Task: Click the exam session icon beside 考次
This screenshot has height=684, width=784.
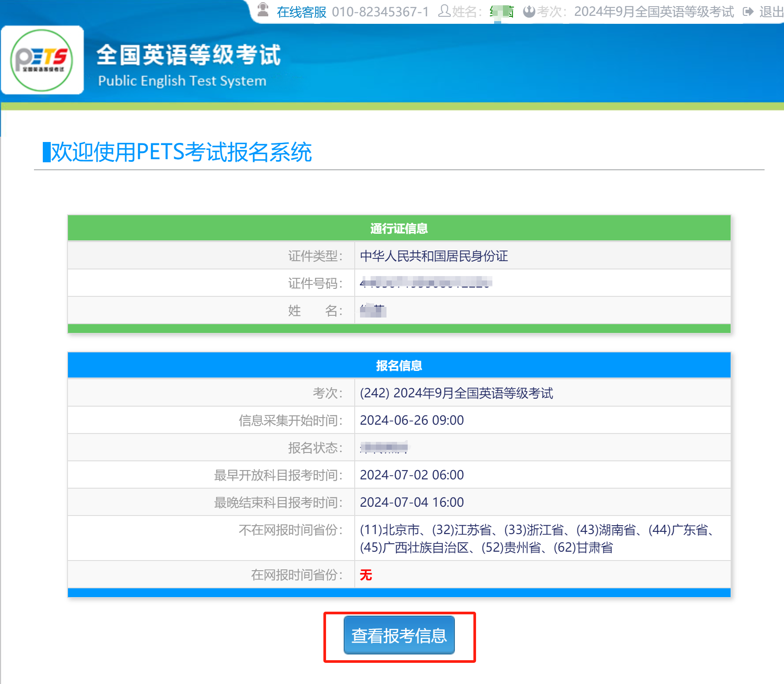Action: tap(529, 11)
